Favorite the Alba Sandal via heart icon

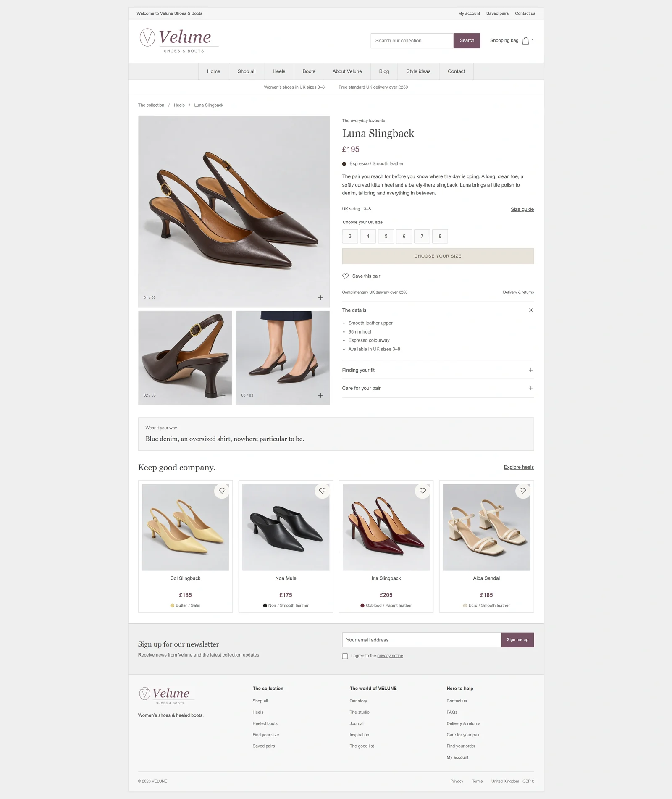click(x=523, y=491)
